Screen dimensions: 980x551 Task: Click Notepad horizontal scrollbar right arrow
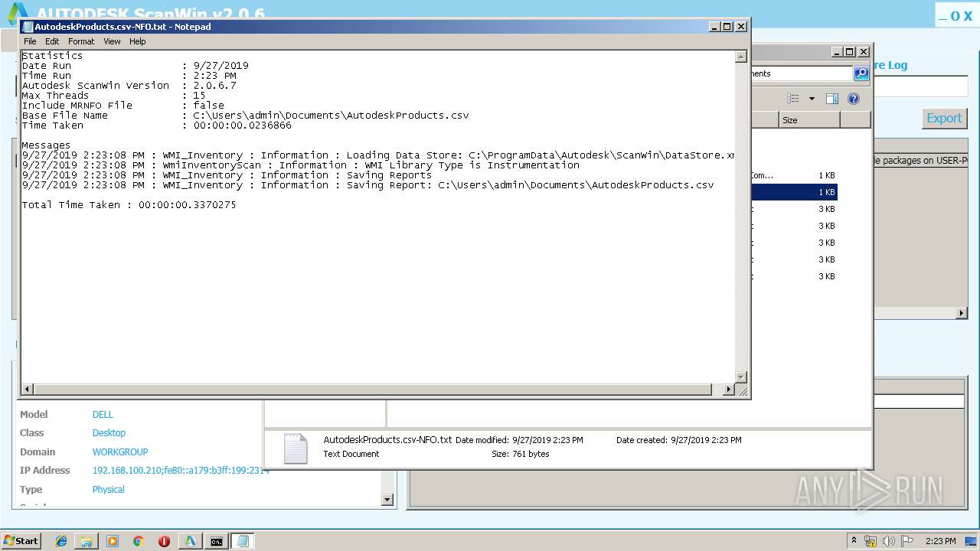pos(728,390)
